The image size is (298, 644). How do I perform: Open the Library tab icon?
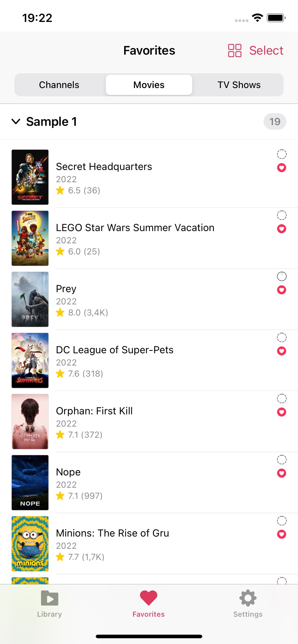50,604
